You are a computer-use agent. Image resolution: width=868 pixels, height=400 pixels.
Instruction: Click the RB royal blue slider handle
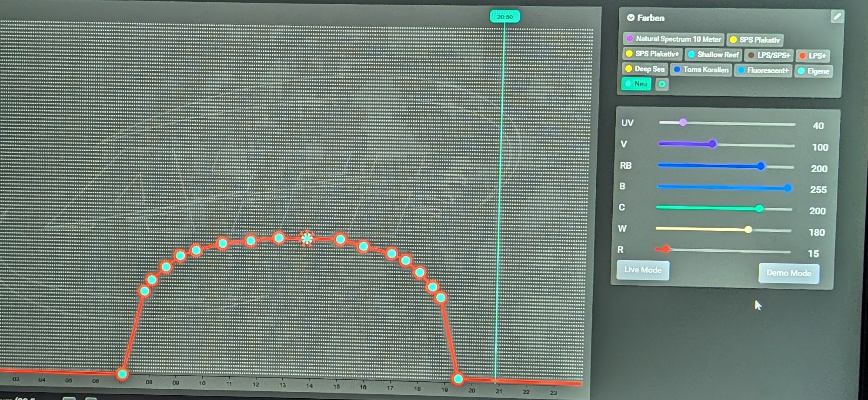pyautogui.click(x=761, y=166)
